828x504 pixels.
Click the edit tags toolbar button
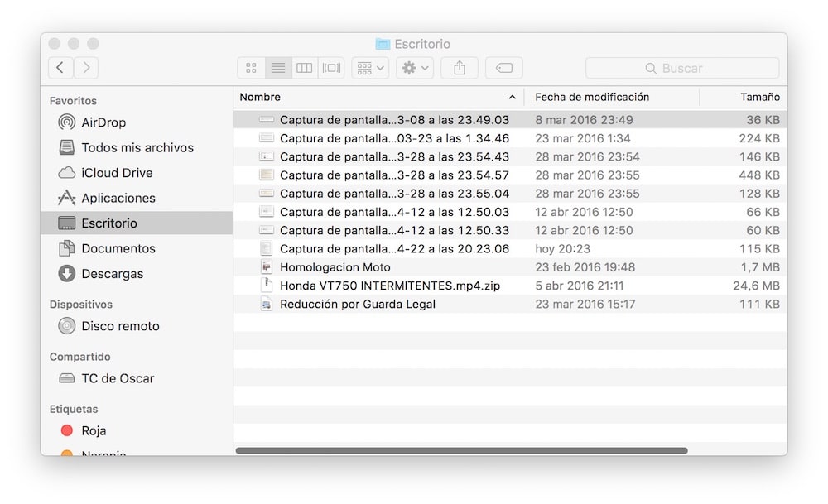click(503, 68)
